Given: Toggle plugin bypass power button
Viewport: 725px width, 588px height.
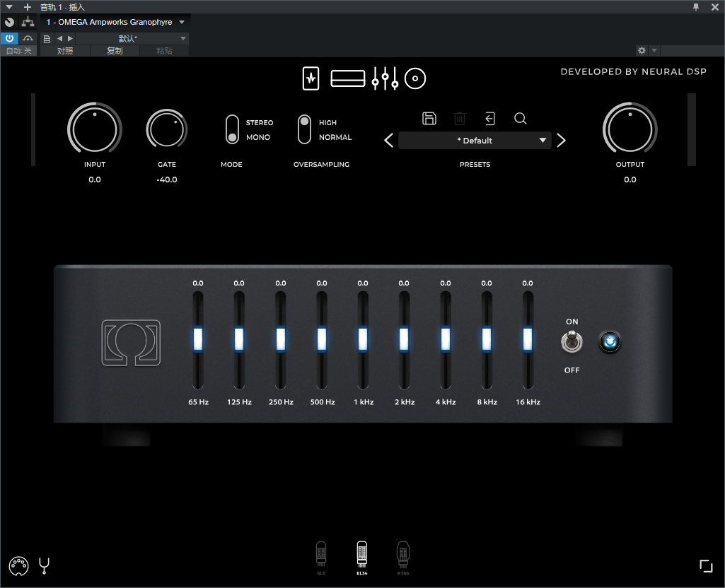Looking at the screenshot, I should click(x=9, y=38).
